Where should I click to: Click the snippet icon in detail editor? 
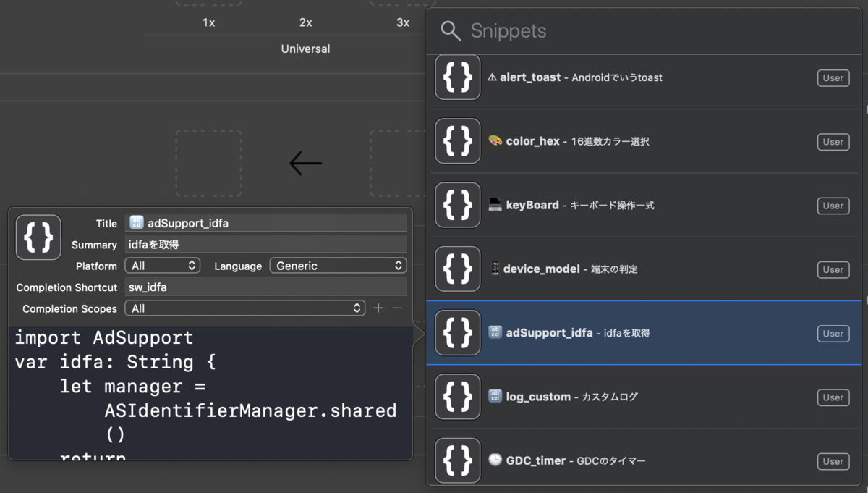[38, 237]
